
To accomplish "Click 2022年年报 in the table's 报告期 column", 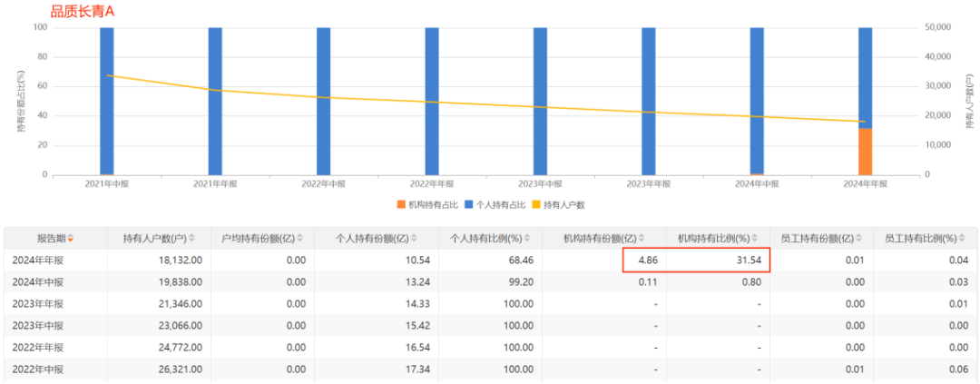I will click(37, 347).
